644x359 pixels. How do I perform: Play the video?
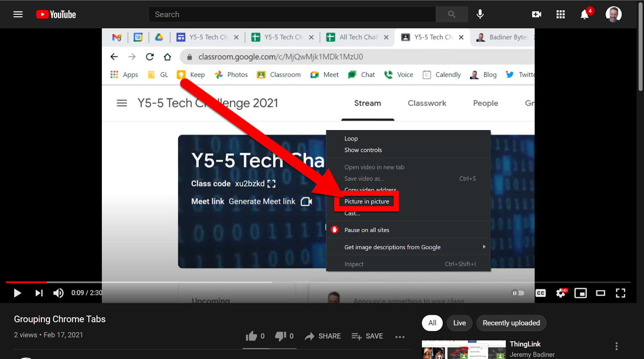coord(17,293)
